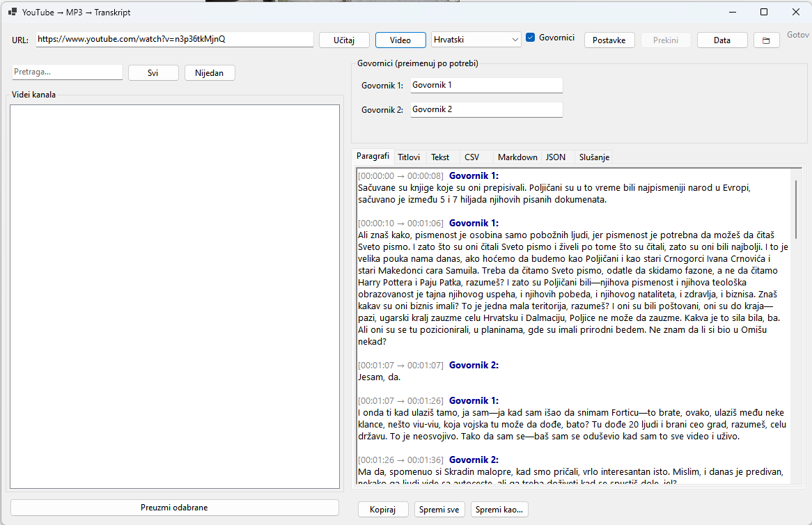Click the Učitaj button

click(344, 40)
